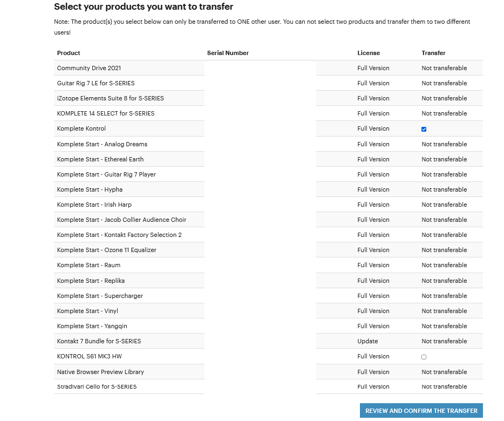Select Guitar Rig 7 LE for S-SERIES
Viewport: 504px width, 421px height.
[96, 83]
